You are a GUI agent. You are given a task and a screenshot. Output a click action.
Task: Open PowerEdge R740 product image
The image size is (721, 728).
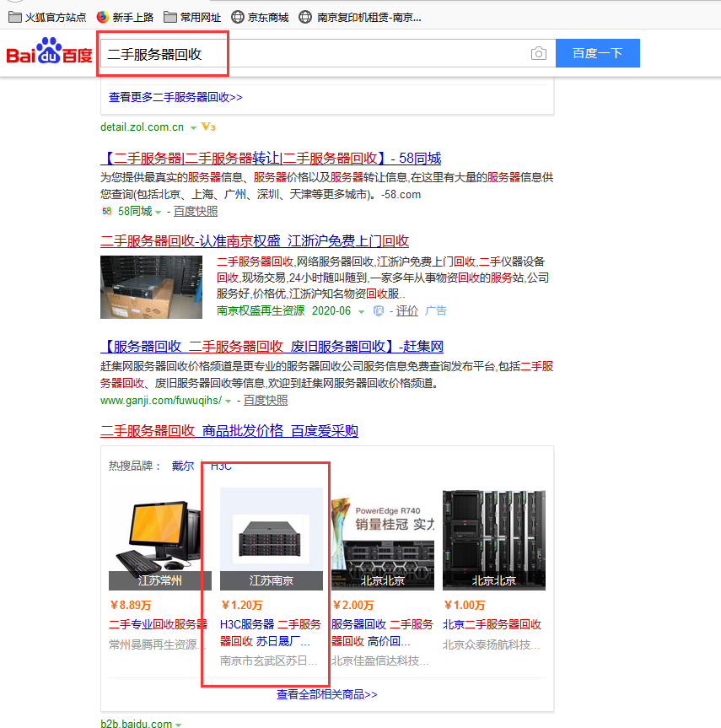coord(383,538)
